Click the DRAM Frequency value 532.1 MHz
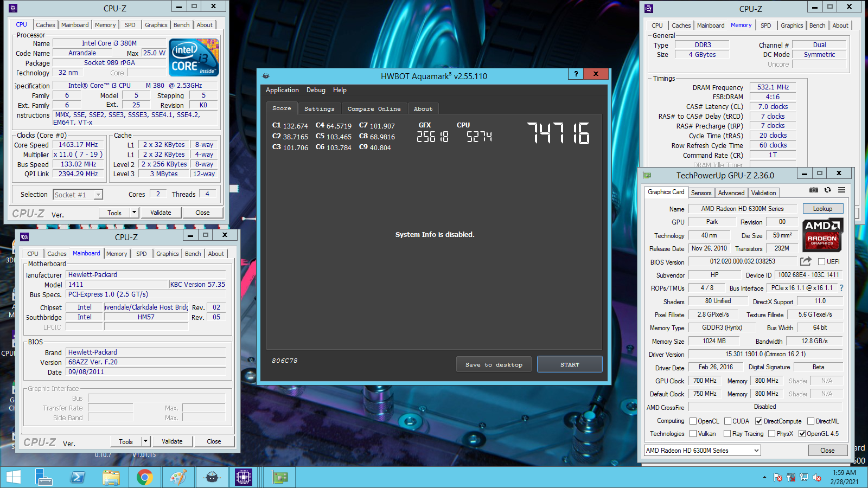Image resolution: width=868 pixels, height=488 pixels. click(773, 87)
